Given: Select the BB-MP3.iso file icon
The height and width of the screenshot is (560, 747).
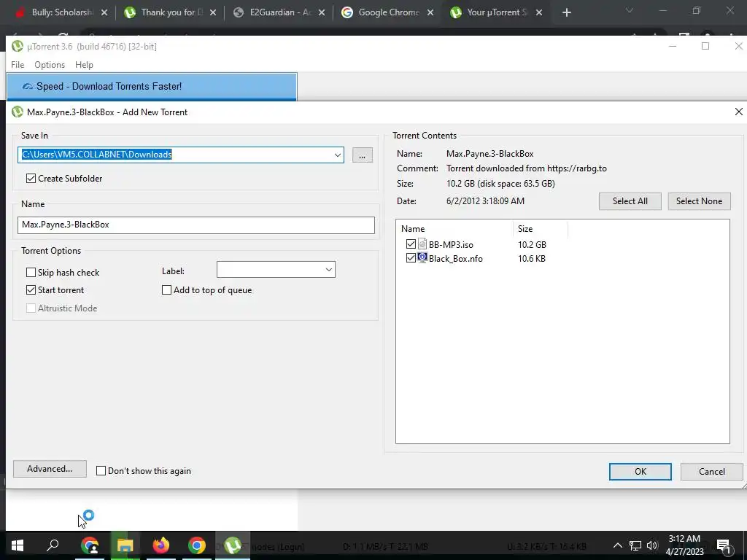Looking at the screenshot, I should 422,244.
